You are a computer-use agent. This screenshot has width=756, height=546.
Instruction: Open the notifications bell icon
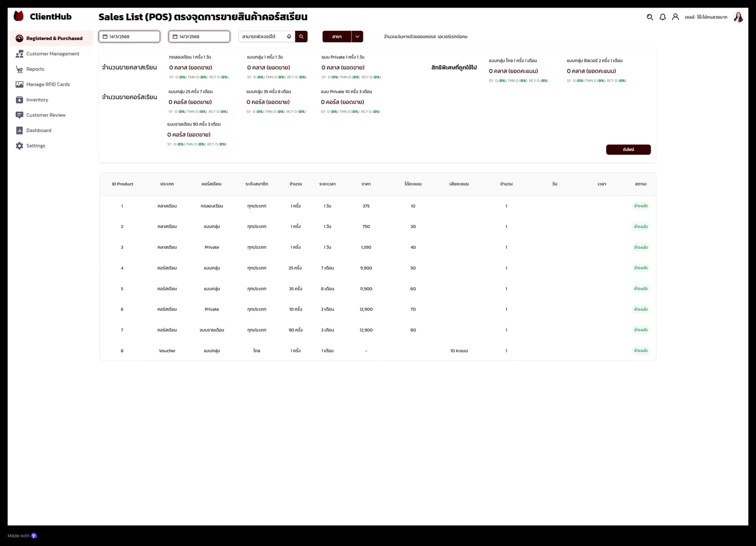[x=662, y=17]
